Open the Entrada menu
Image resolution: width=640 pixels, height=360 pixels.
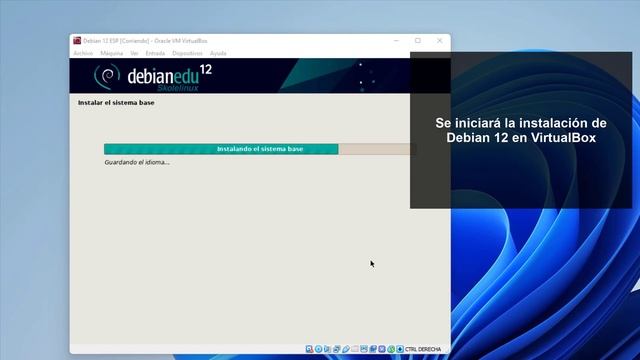coord(155,53)
